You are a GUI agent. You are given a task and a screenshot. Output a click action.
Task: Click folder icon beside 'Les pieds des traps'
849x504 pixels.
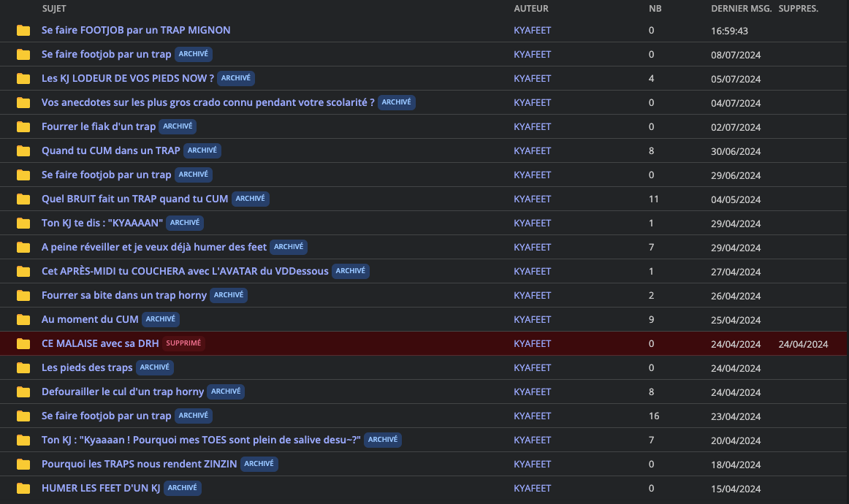tap(23, 367)
